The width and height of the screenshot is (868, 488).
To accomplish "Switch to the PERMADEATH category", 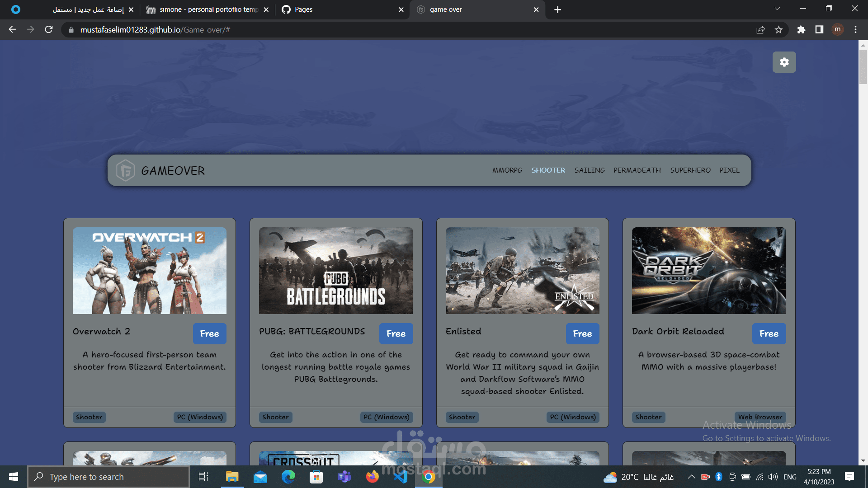I will [637, 170].
